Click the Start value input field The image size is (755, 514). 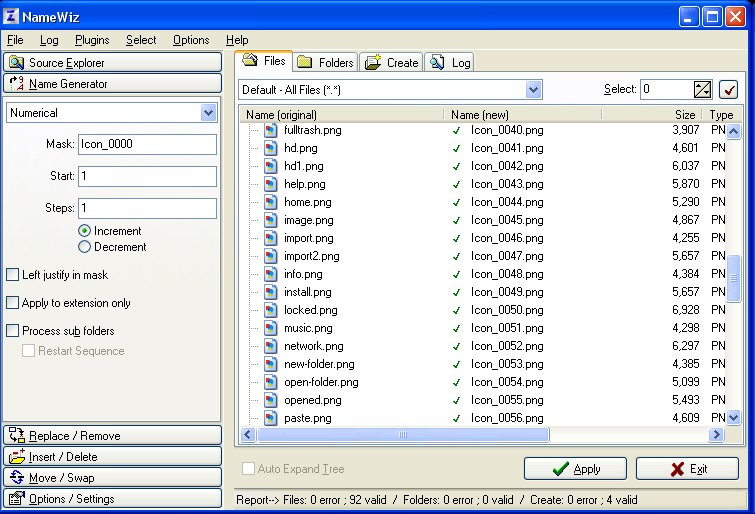[147, 176]
